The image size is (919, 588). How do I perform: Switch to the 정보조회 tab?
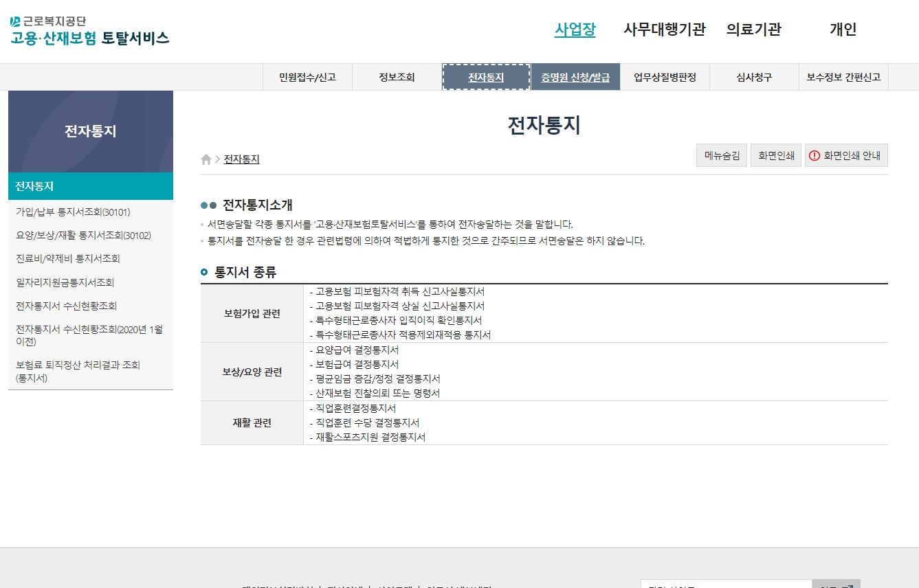(x=397, y=77)
